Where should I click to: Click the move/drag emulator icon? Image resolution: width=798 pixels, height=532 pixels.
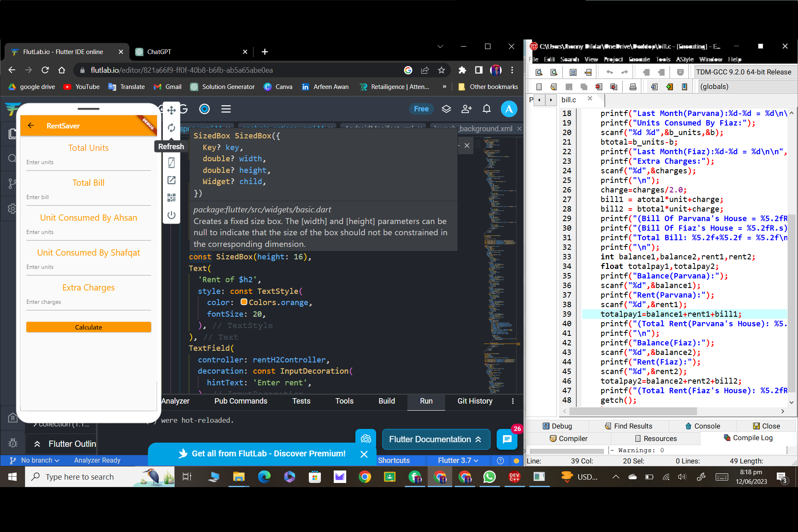(171, 110)
